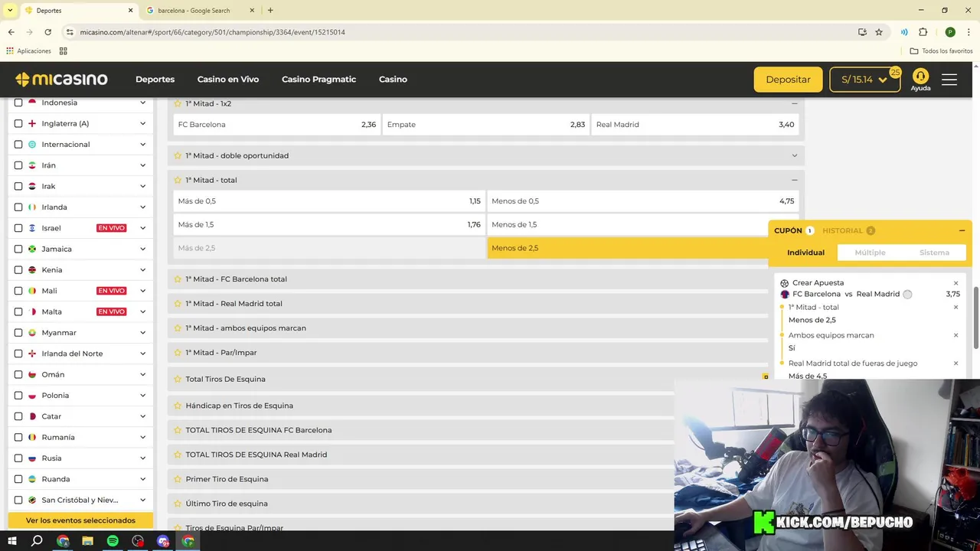This screenshot has width=980, height=551.
Task: Open the hamburger menu in the header
Action: 949,80
